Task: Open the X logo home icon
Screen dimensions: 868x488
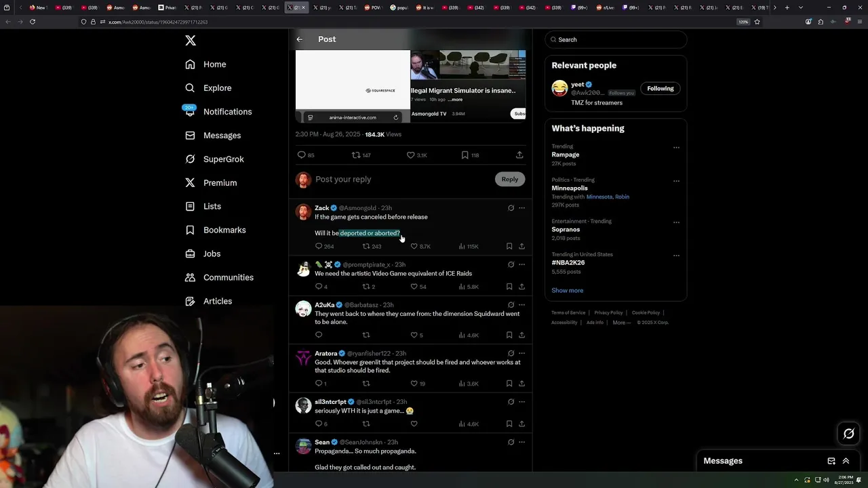Action: 191,41
